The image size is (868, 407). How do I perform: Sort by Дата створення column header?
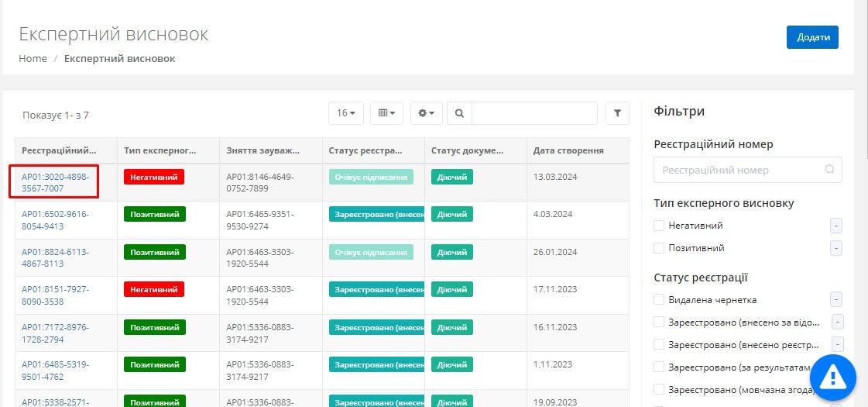coord(568,150)
